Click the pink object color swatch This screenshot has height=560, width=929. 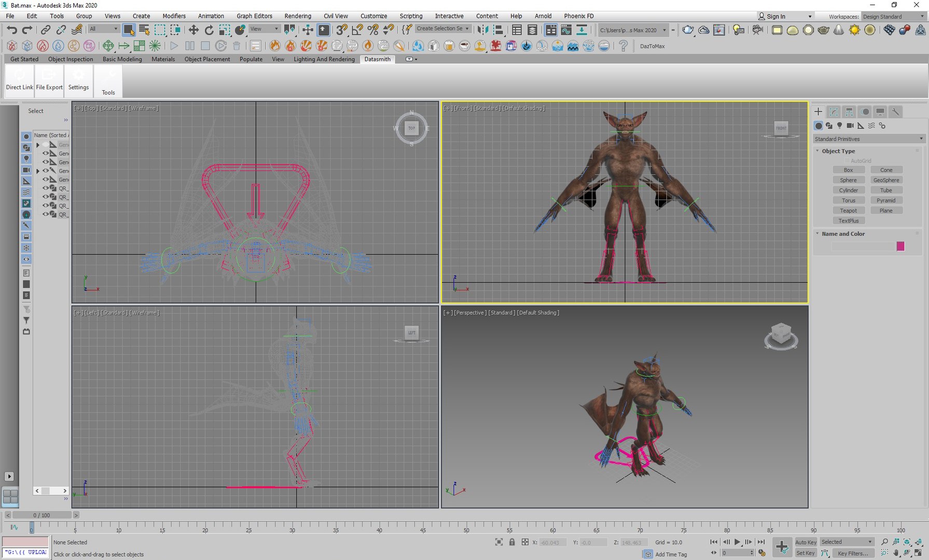pyautogui.click(x=900, y=246)
